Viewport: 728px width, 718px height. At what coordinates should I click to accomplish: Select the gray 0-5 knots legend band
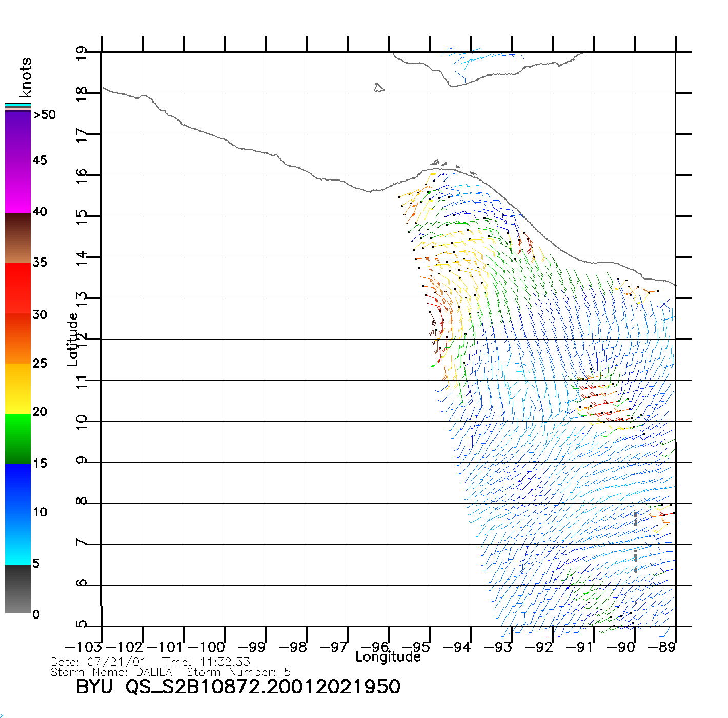click(x=18, y=589)
